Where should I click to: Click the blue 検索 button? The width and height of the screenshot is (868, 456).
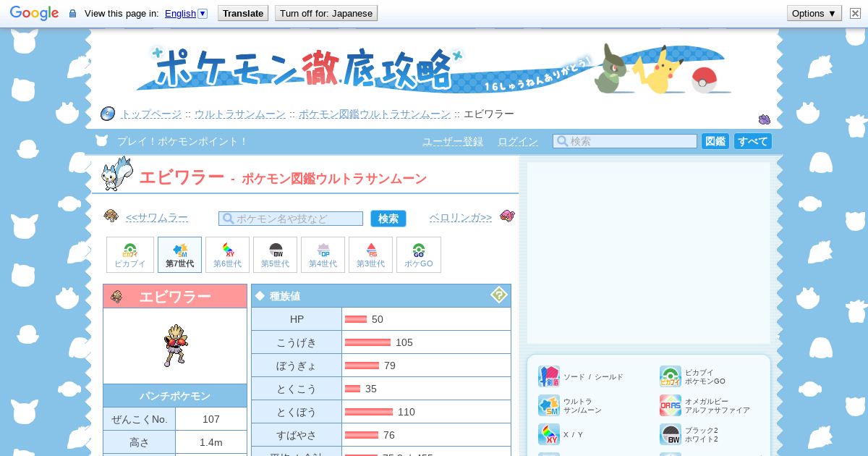click(388, 219)
